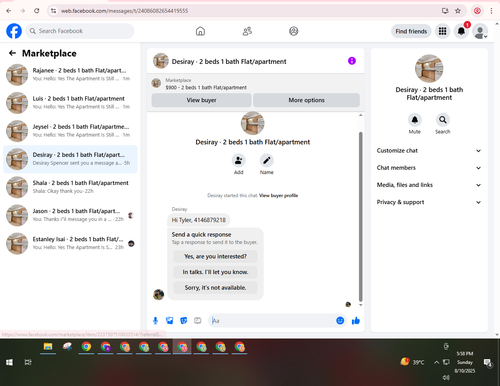The height and width of the screenshot is (386, 500).
Task: Click the View buyer button
Action: pyautogui.click(x=201, y=100)
